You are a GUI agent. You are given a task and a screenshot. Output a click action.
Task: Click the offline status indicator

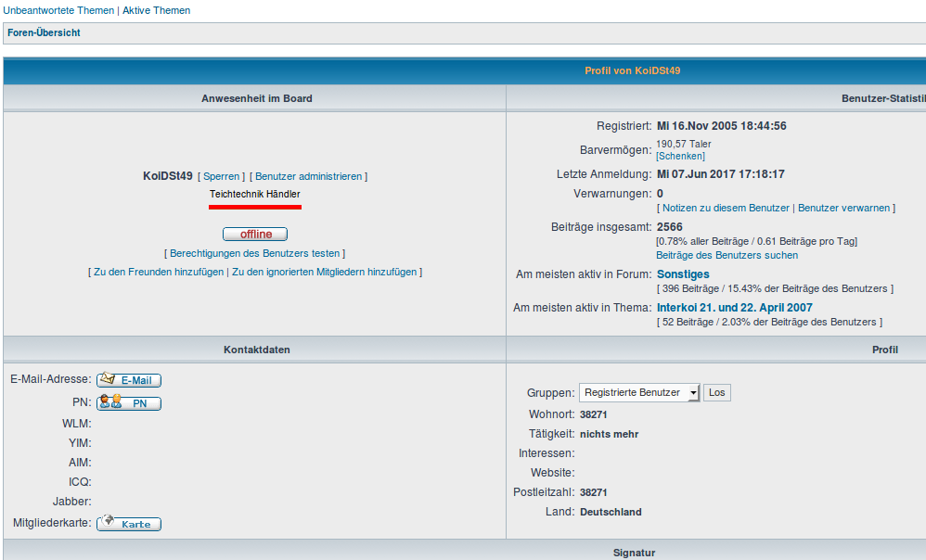255,235
